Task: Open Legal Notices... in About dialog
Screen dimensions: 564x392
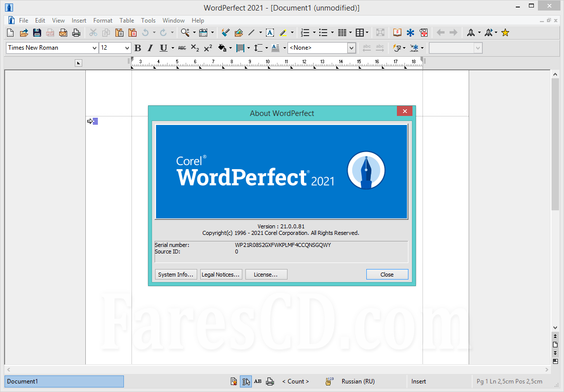Action: [221, 275]
